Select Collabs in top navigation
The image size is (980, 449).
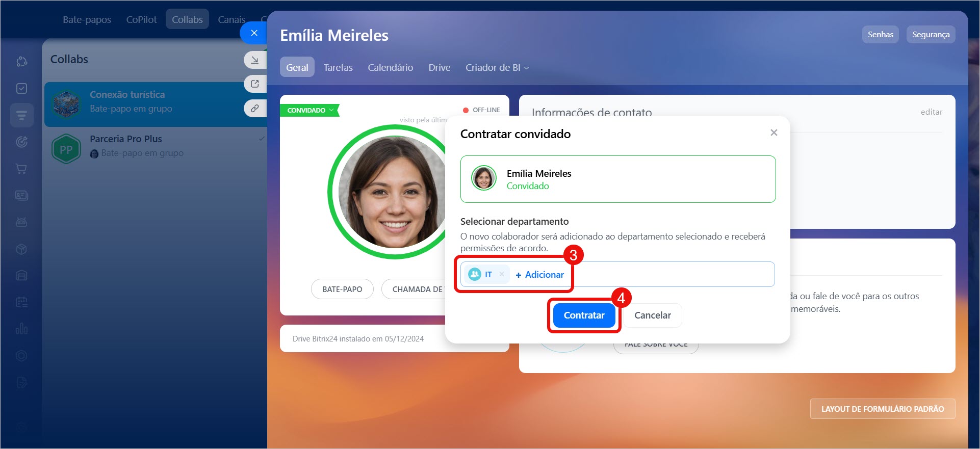tap(187, 19)
